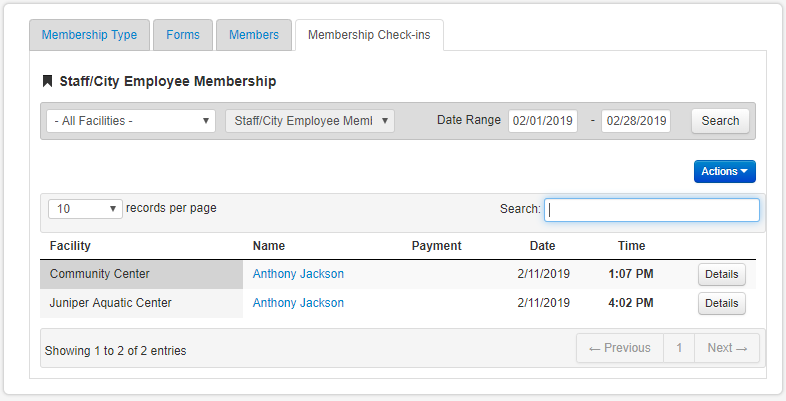
Task: Open Anthony Jackson in the Community Center row
Action: tap(298, 274)
